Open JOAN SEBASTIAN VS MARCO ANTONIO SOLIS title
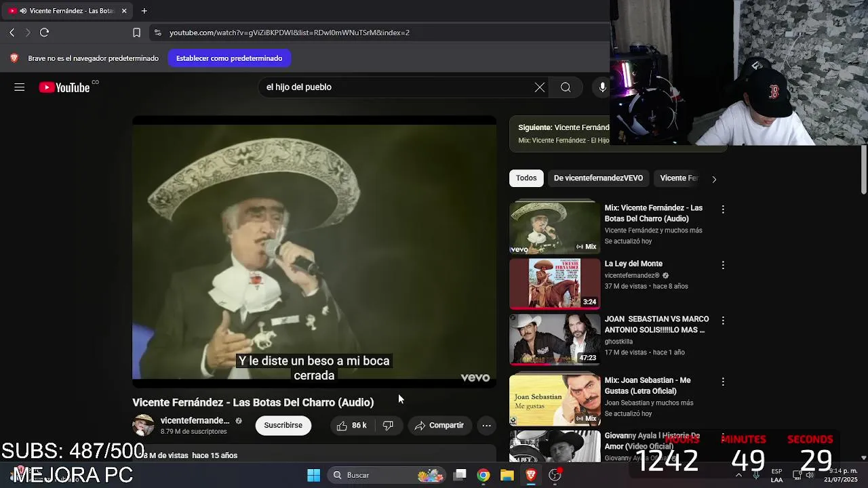 [656, 325]
